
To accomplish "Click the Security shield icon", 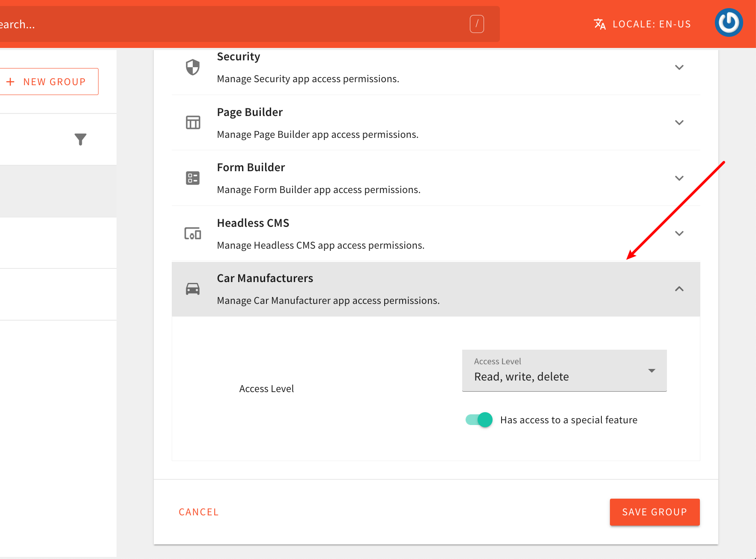I will tap(192, 67).
